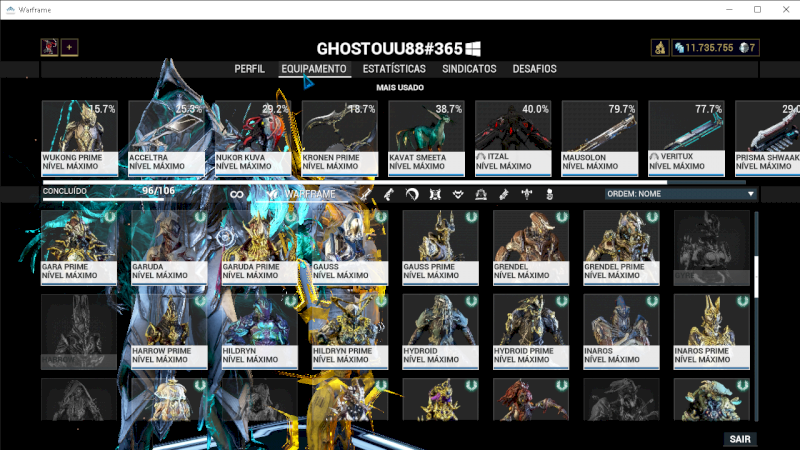Click the Windows platform logo beside username
The height and width of the screenshot is (450, 800).
point(473,49)
